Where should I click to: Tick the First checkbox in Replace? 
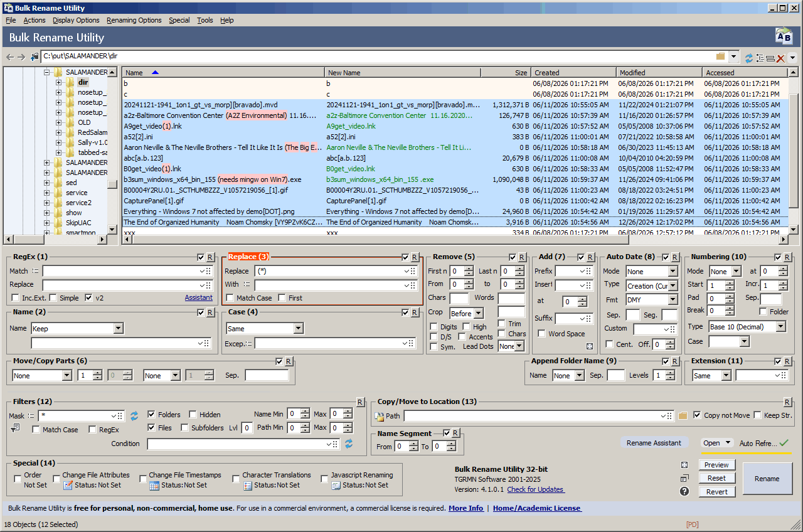click(x=282, y=298)
